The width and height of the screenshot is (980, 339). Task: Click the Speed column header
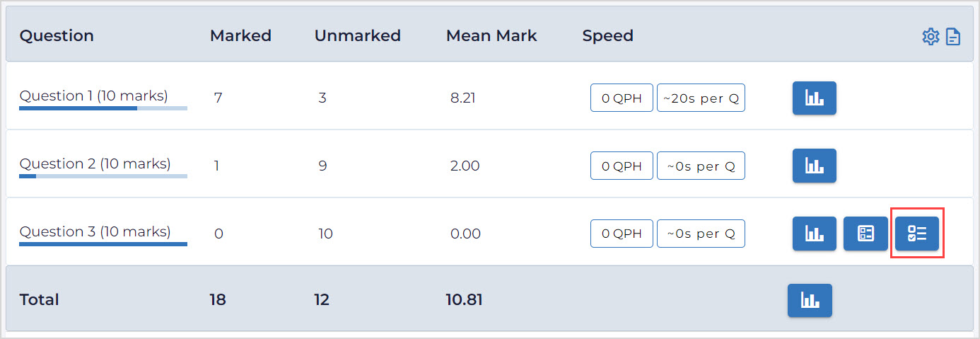point(607,35)
